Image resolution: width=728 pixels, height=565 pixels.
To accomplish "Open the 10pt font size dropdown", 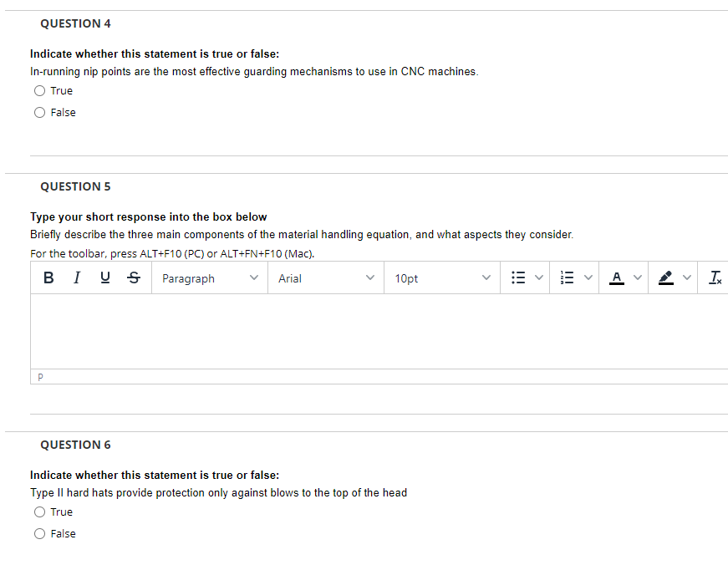I will coord(442,277).
